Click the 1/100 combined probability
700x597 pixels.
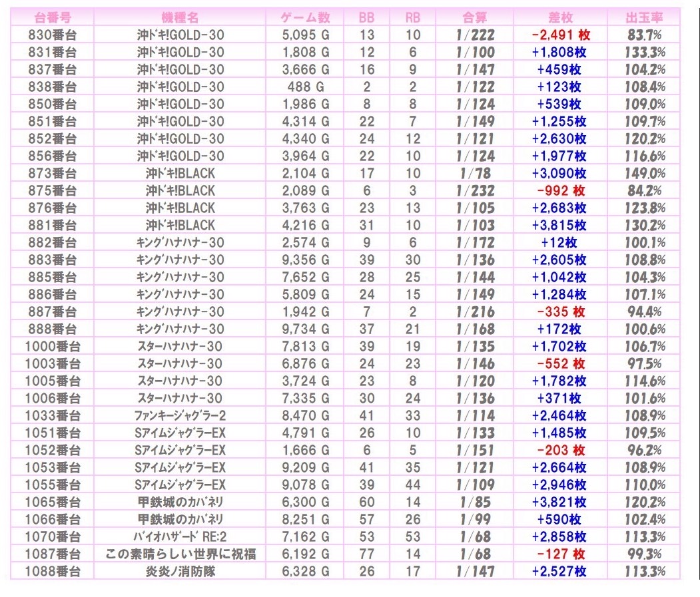(x=475, y=52)
